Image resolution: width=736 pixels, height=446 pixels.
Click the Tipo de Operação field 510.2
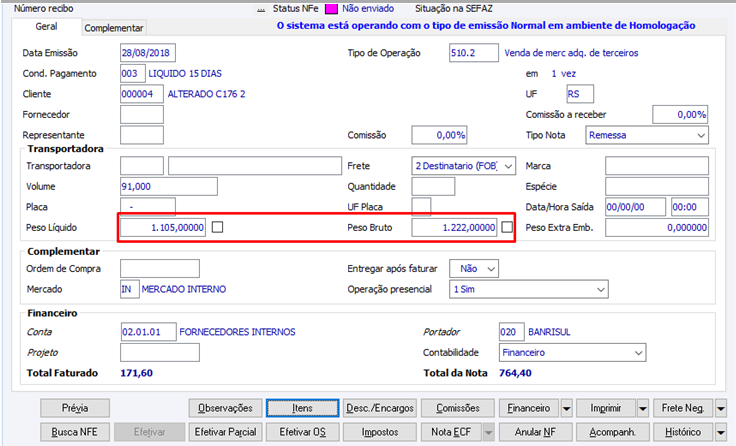coord(474,53)
